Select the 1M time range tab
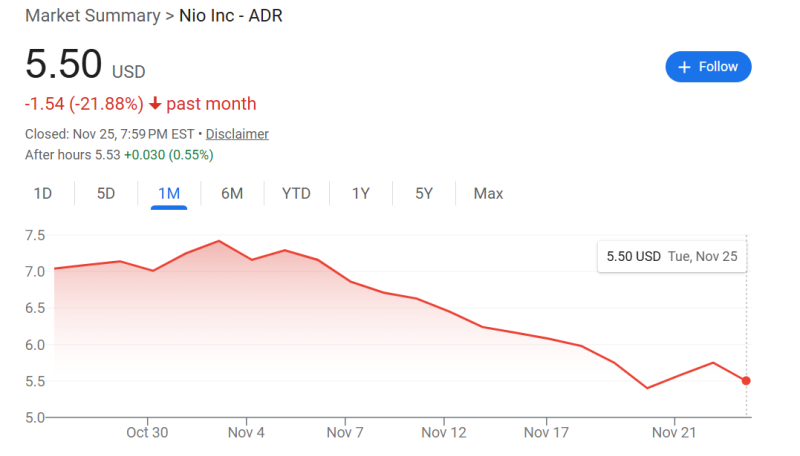The height and width of the screenshot is (456, 800). (169, 193)
